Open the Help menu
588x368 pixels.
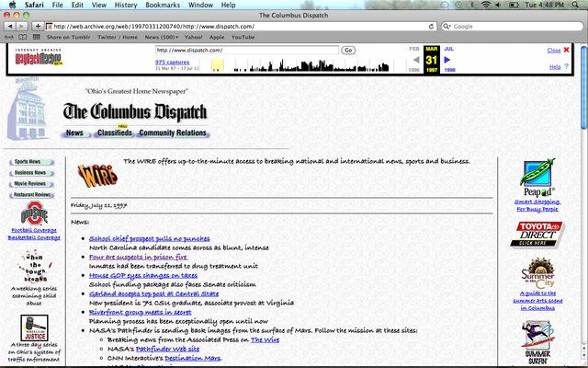click(229, 5)
